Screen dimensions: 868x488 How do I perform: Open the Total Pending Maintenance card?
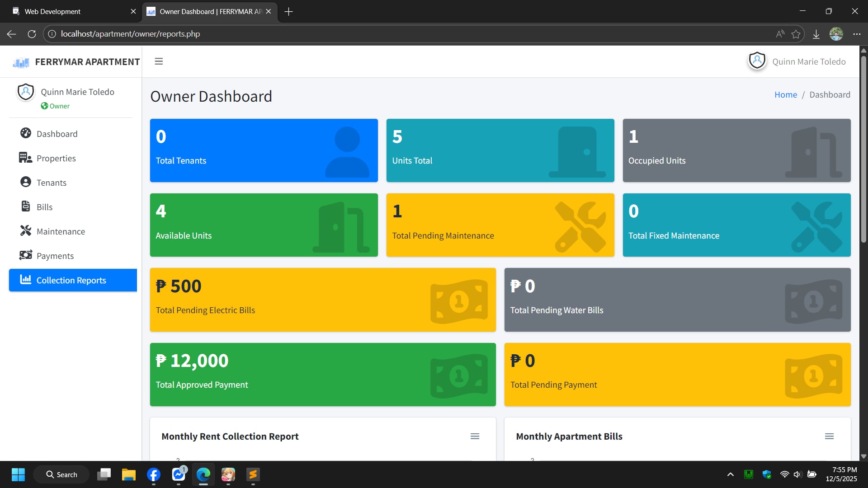(x=500, y=225)
